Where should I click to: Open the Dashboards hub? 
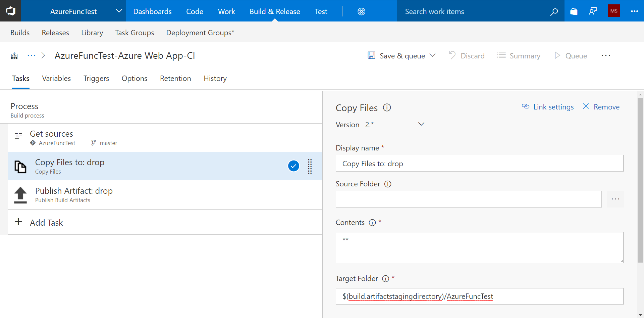click(x=152, y=11)
